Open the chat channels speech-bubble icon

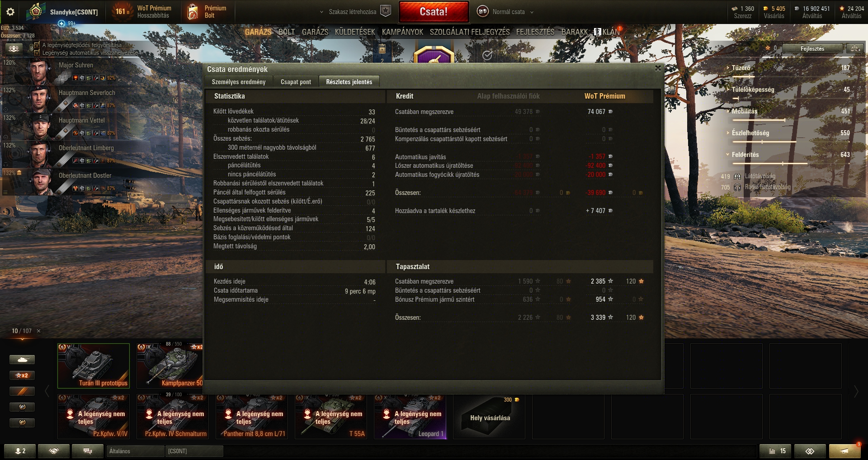click(88, 451)
